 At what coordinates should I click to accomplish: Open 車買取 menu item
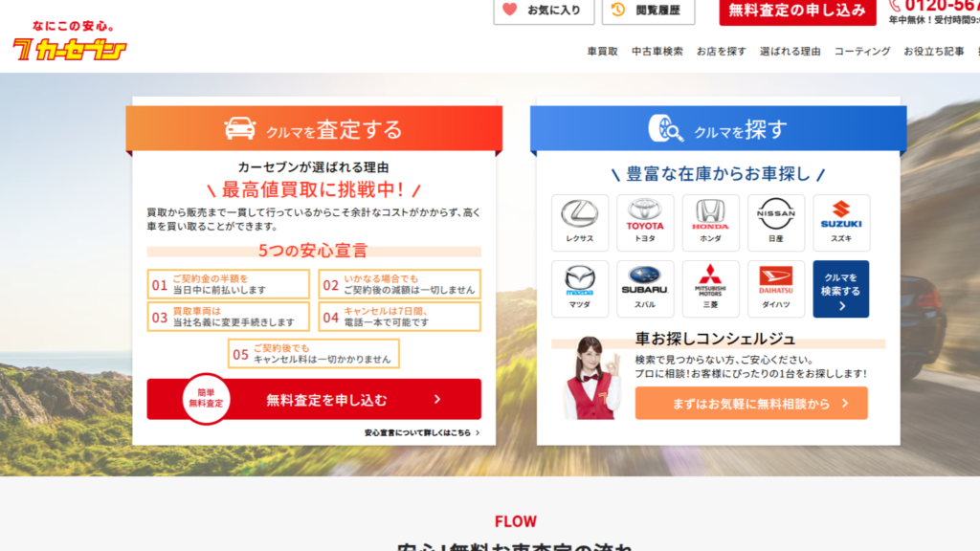pyautogui.click(x=603, y=52)
